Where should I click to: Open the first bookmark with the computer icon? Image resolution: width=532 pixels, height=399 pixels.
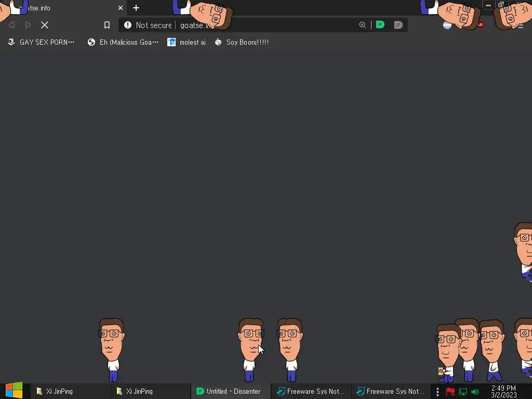(41, 43)
